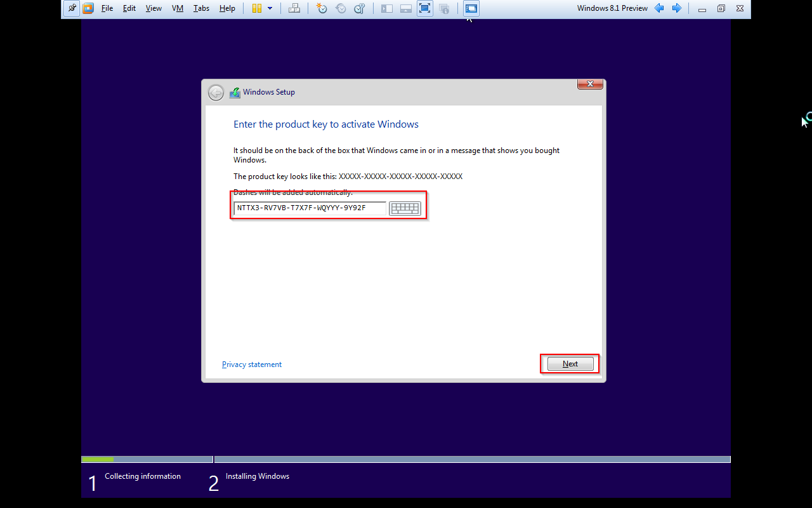This screenshot has width=812, height=508.
Task: Switch to previous VM with left arrow
Action: point(659,8)
